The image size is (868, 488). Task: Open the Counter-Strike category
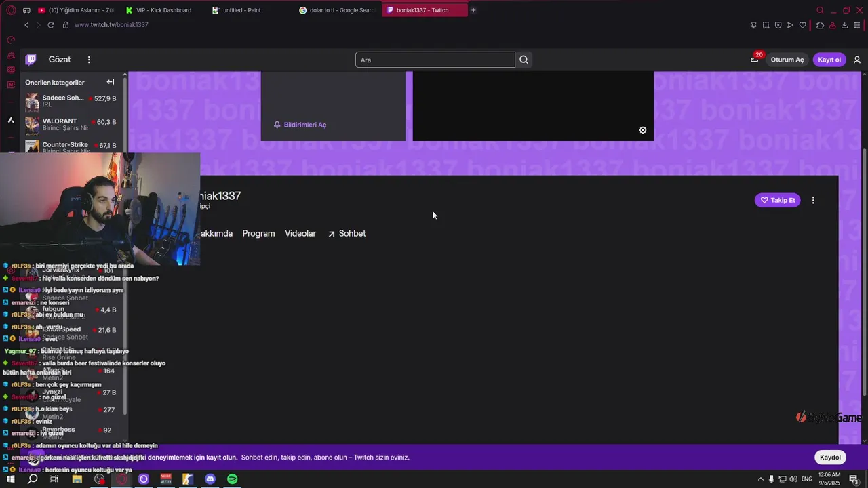(71, 146)
